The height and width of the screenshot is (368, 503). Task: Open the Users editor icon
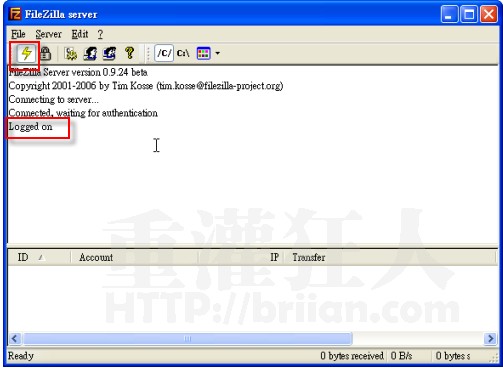[x=90, y=53]
